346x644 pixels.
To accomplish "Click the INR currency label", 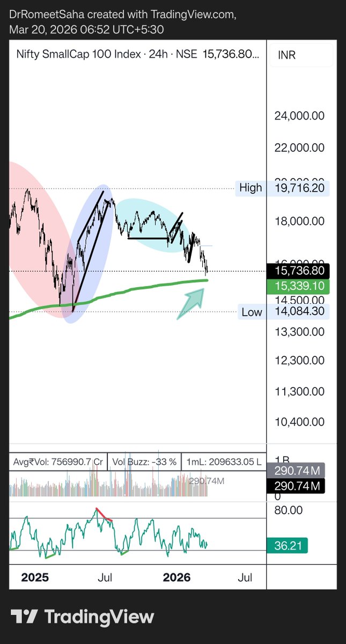I will pyautogui.click(x=287, y=55).
